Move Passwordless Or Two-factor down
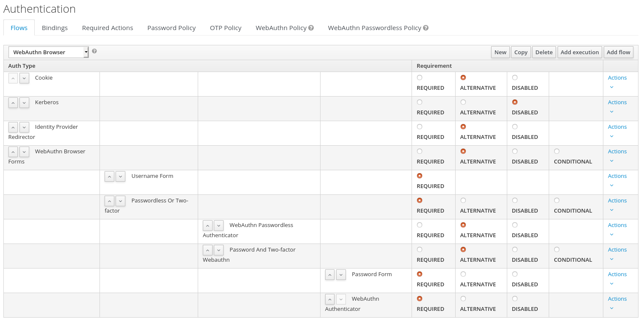The height and width of the screenshot is (324, 644). [121, 201]
